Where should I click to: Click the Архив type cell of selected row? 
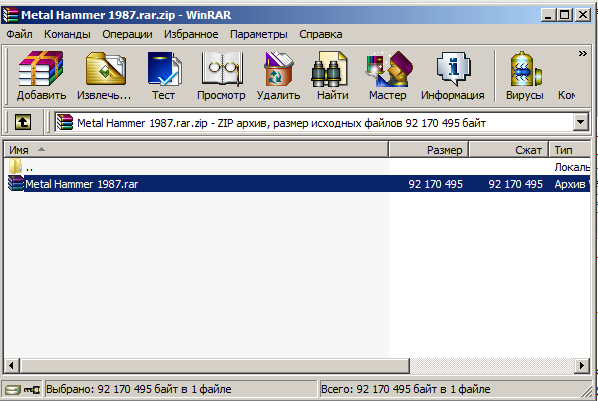(571, 184)
